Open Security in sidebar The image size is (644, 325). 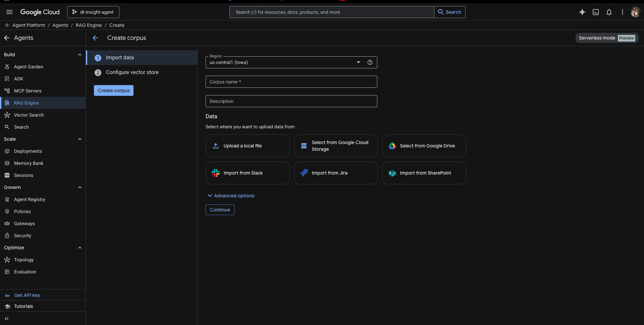[43, 236]
